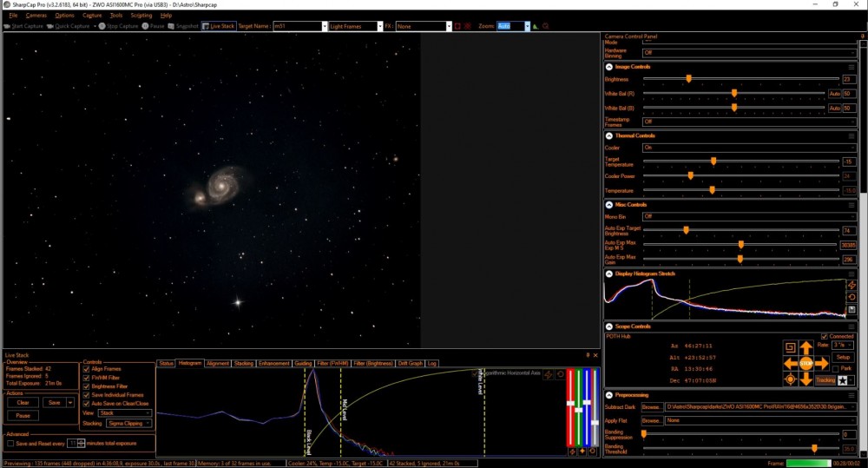Open the Scripting menu
This screenshot has height=468, width=868.
coord(141,16)
